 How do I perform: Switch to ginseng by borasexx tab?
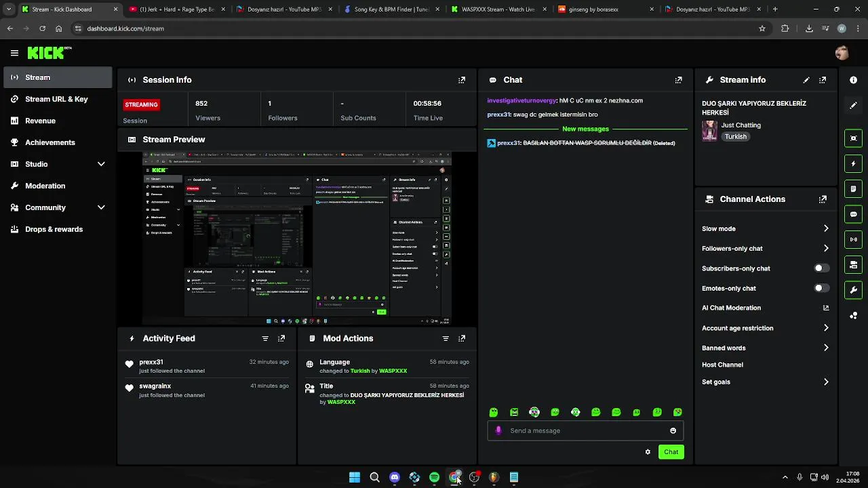click(605, 9)
